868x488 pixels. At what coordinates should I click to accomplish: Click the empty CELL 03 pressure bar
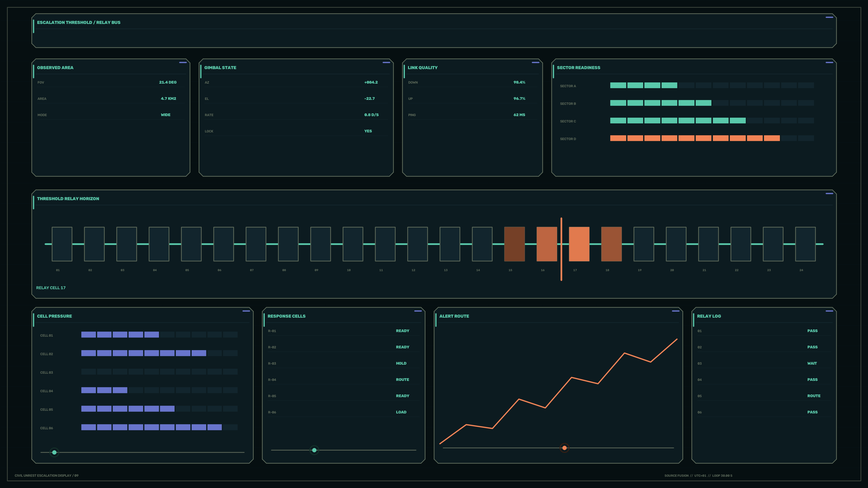coord(159,371)
